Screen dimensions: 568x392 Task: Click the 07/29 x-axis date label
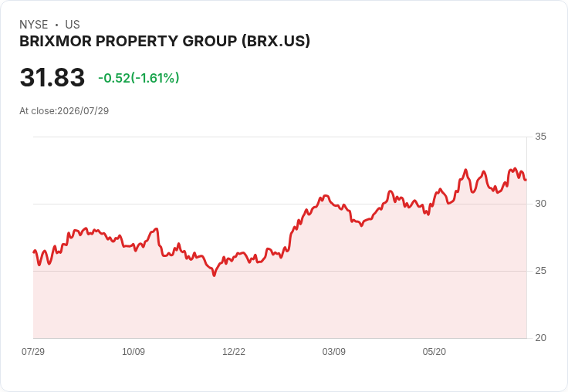tap(33, 351)
